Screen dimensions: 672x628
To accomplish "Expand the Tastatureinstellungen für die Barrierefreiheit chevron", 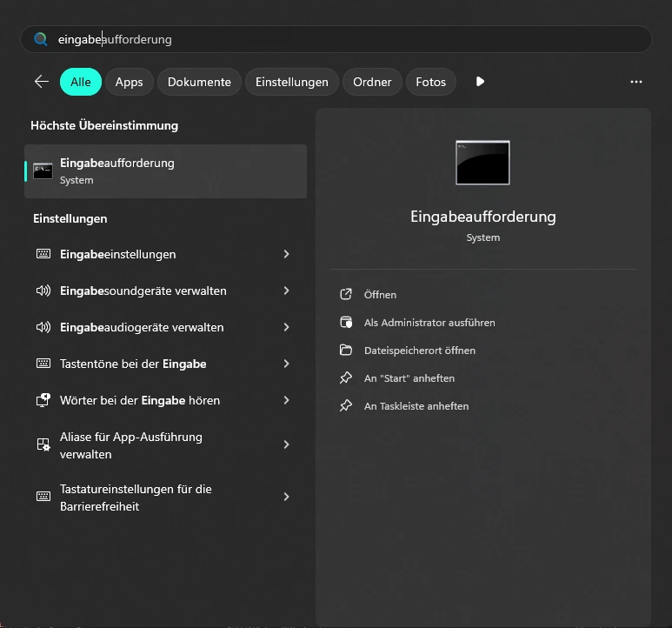I will [286, 497].
